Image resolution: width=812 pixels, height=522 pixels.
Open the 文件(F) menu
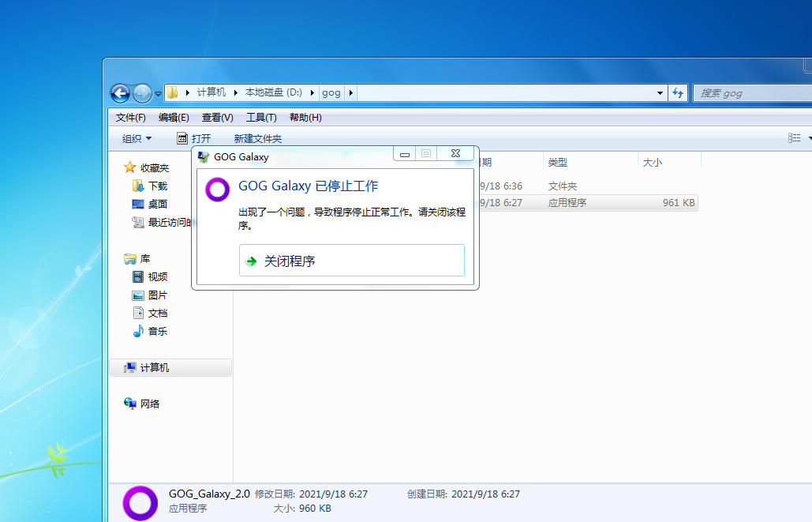pos(130,118)
